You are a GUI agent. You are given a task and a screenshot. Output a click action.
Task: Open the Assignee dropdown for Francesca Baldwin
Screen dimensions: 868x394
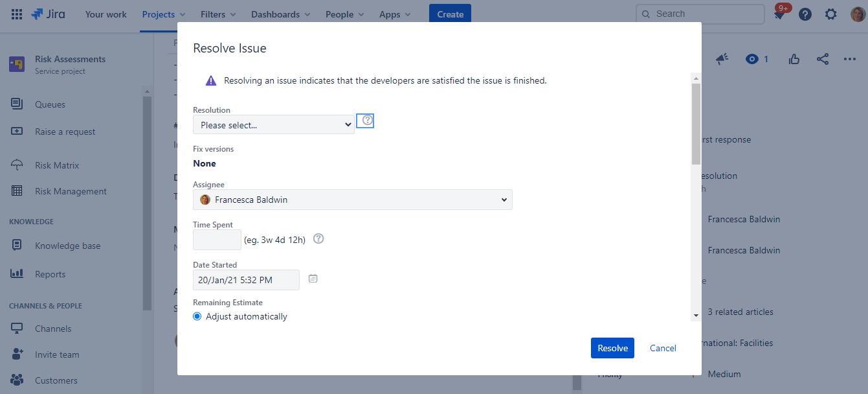pos(353,200)
